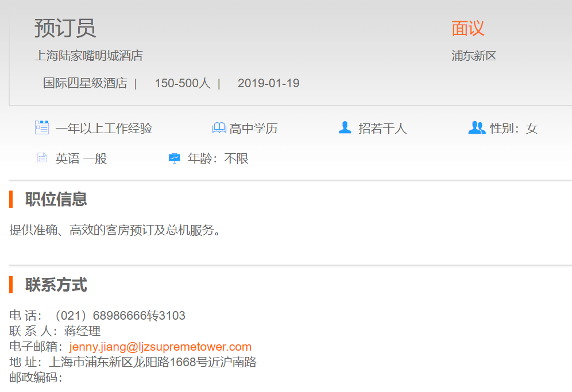Click the phone number 68986666转3103

click(138, 316)
